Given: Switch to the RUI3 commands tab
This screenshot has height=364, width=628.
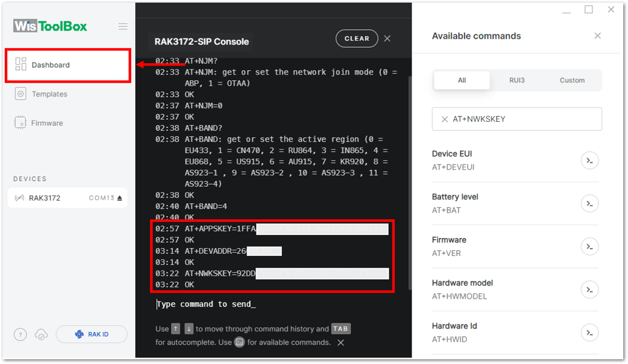Looking at the screenshot, I should [517, 80].
